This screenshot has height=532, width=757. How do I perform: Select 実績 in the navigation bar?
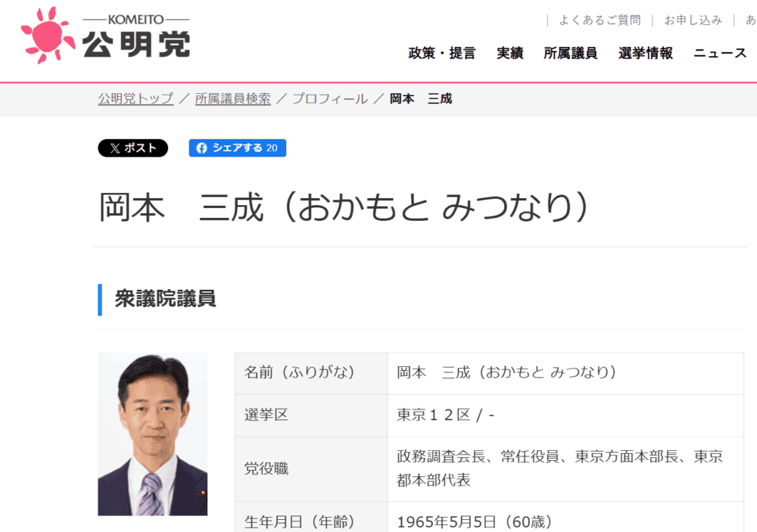(509, 53)
